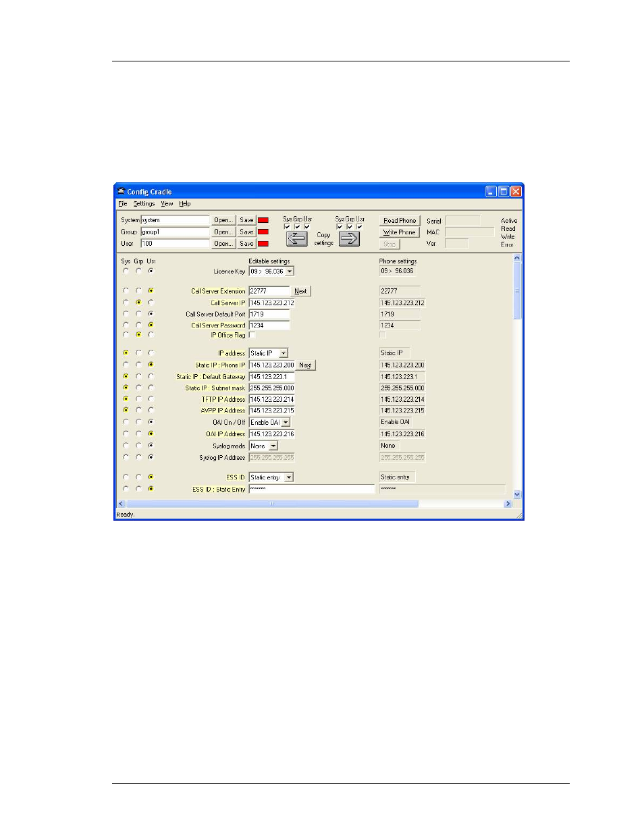Select Sys radio for Call Server Password

click(x=126, y=325)
